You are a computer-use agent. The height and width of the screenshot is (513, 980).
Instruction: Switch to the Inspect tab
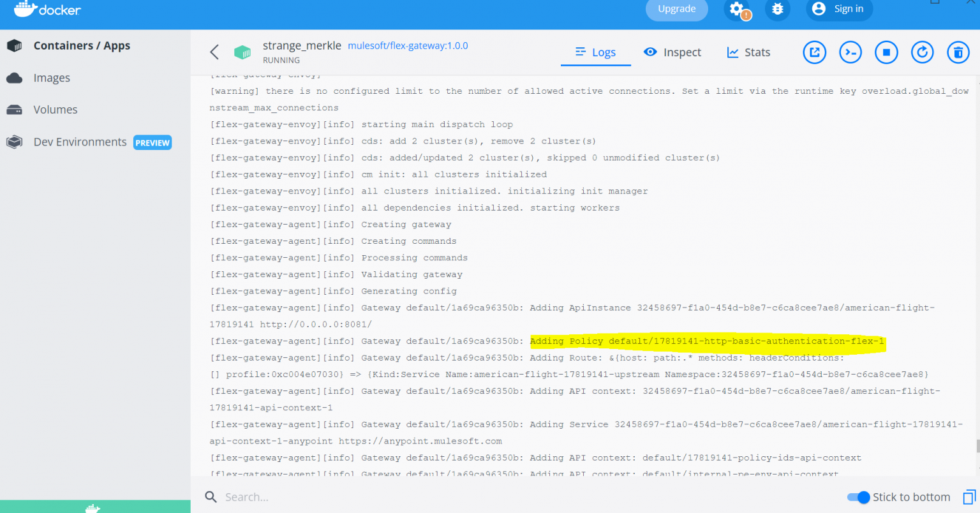[672, 52]
